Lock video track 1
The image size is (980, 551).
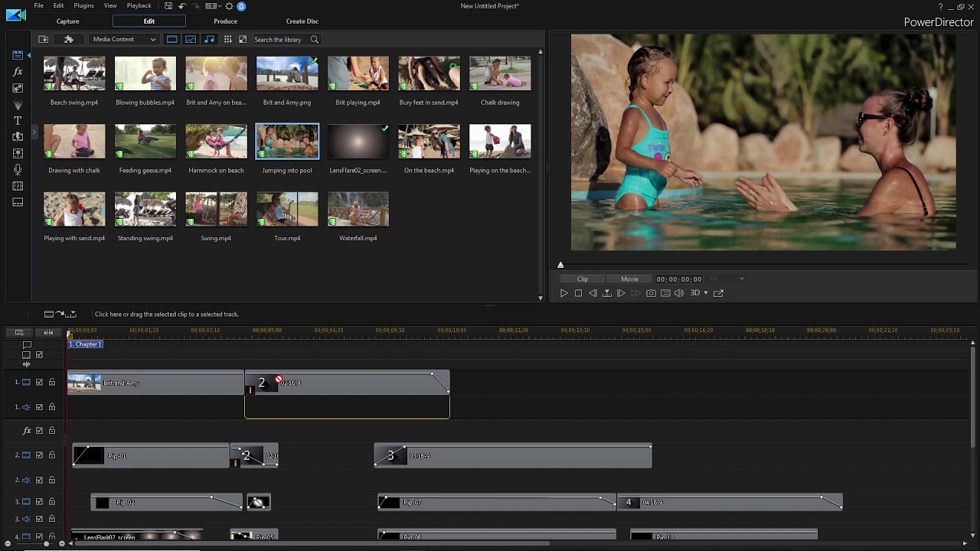pyautogui.click(x=52, y=382)
